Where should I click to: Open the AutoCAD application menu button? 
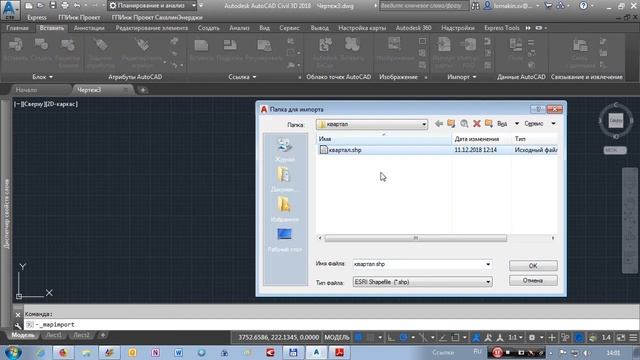point(10,10)
